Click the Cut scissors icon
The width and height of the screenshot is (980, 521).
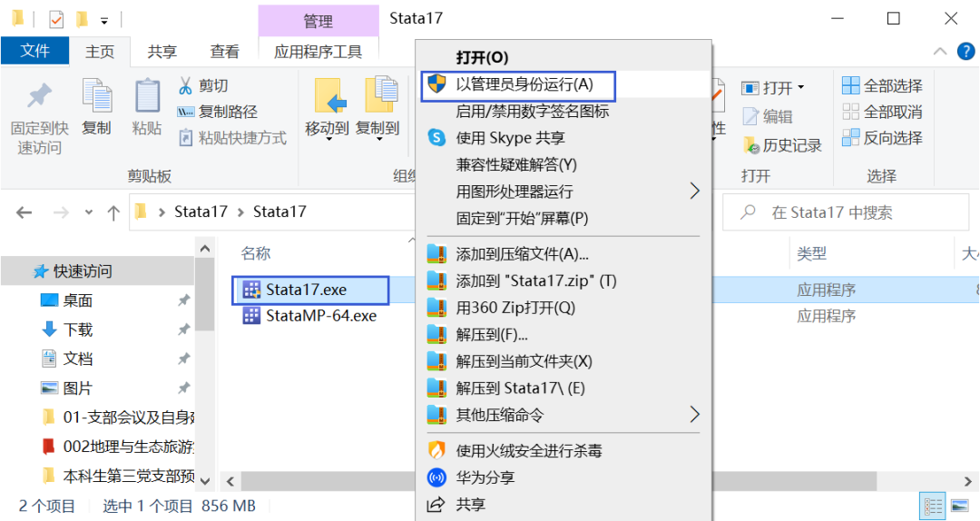coord(185,85)
